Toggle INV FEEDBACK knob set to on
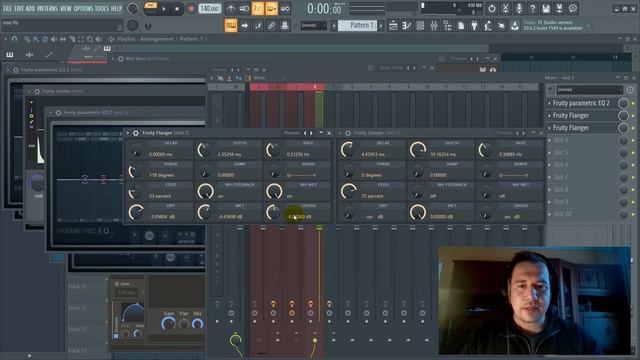Viewport: 640px width, 360px height. pyautogui.click(x=205, y=191)
